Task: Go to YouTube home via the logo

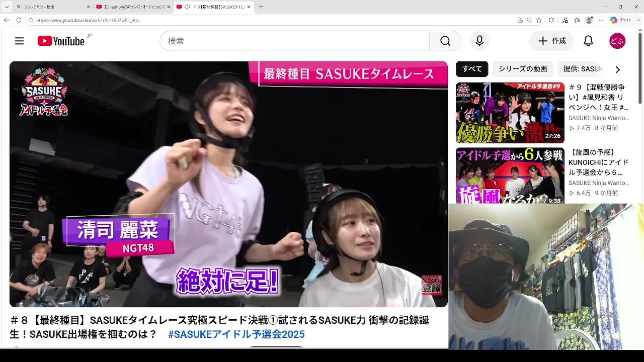Action: 61,41
